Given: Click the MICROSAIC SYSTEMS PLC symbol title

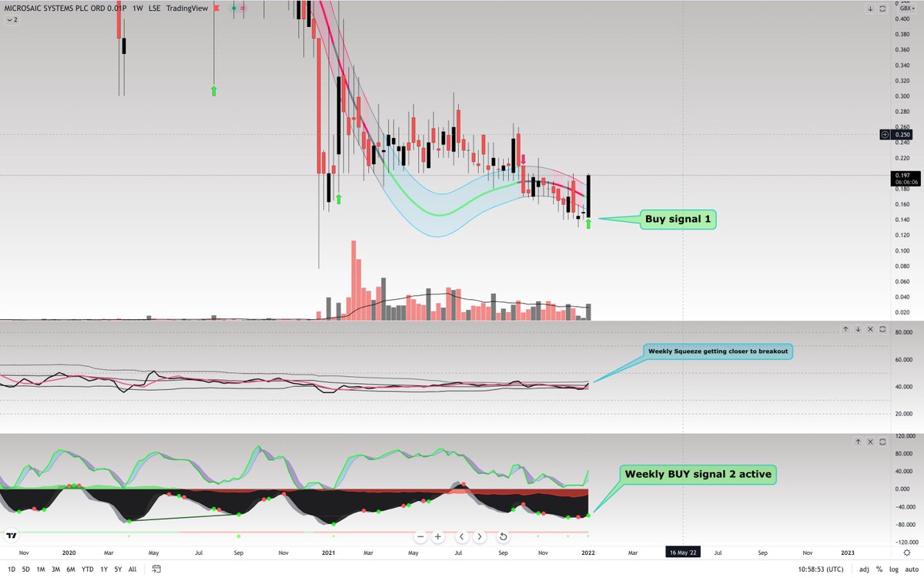Looking at the screenshot, I should click(x=64, y=8).
